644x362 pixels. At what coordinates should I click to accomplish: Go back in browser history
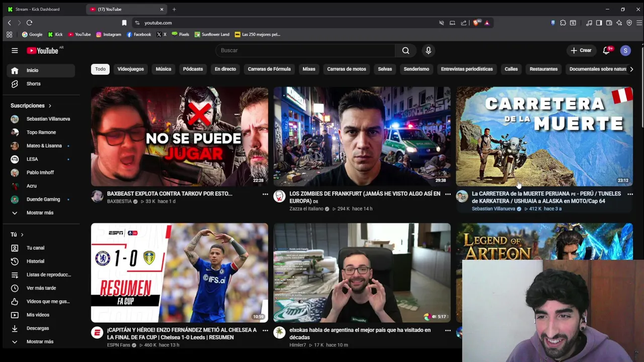pyautogui.click(x=9, y=23)
